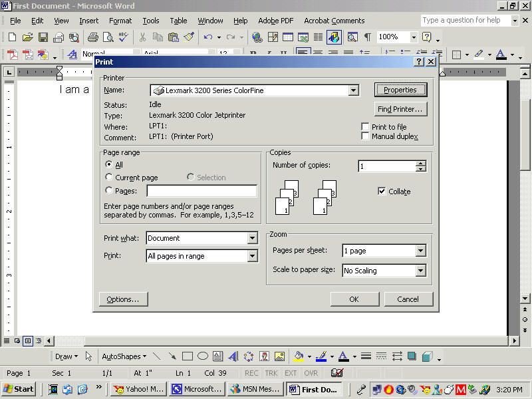Select the Rectangle tool in the Drawing toolbar

[x=188, y=356]
